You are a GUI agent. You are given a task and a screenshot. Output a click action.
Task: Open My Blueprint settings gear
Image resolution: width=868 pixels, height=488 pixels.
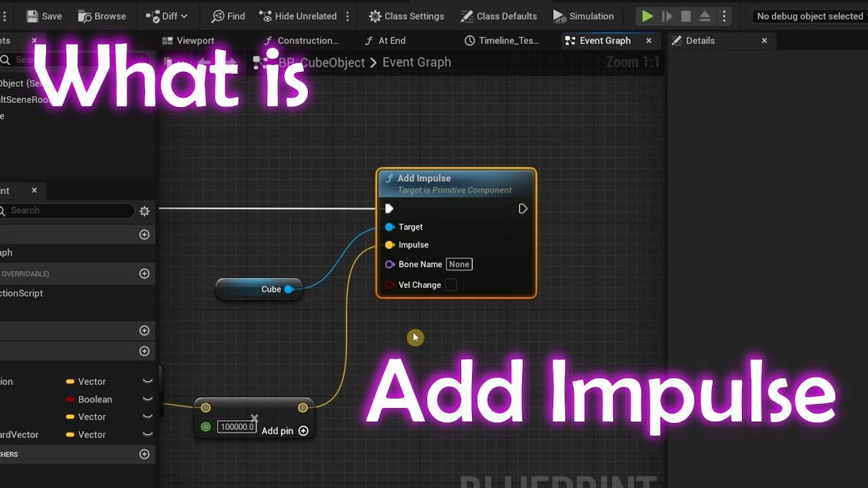click(144, 211)
